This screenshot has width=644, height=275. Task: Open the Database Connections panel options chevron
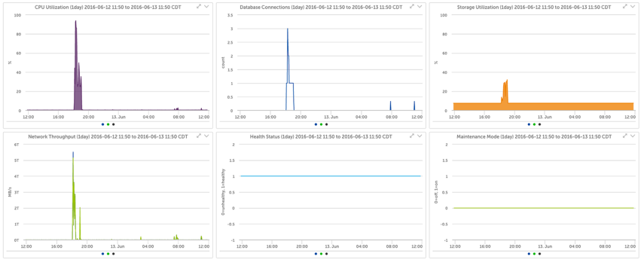click(x=420, y=7)
